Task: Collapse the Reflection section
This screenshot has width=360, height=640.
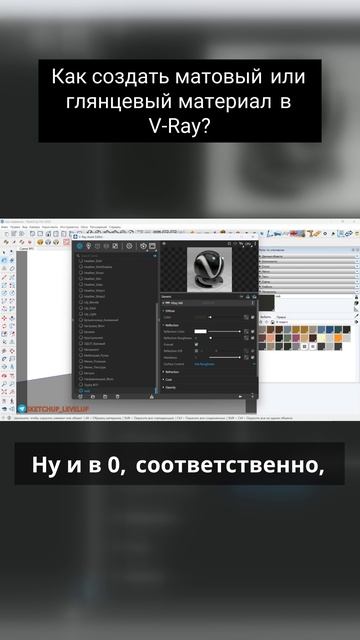Action: pyautogui.click(x=171, y=325)
